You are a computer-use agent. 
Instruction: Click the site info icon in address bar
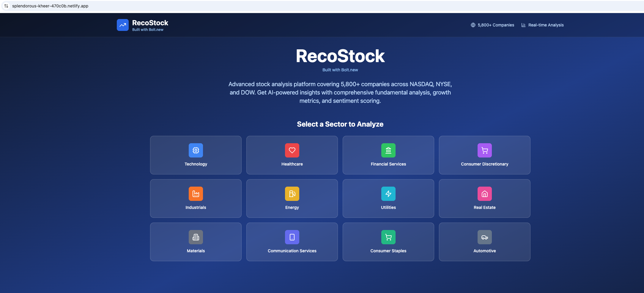(x=6, y=6)
